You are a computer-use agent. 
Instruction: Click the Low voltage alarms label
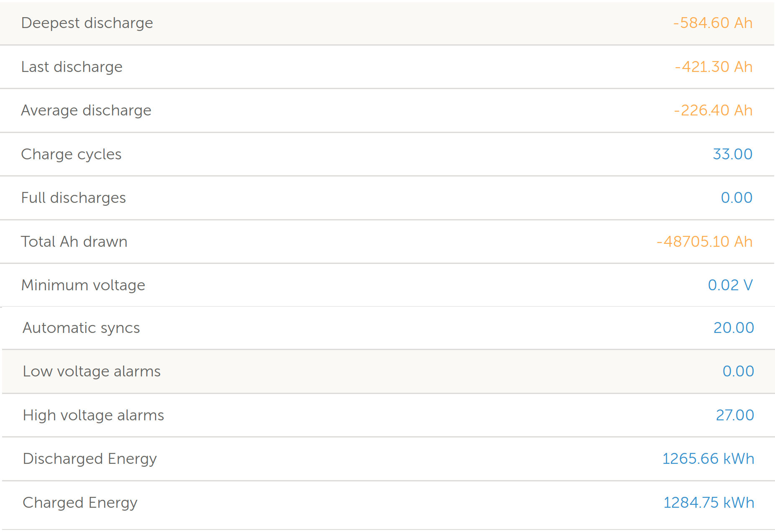coord(92,371)
